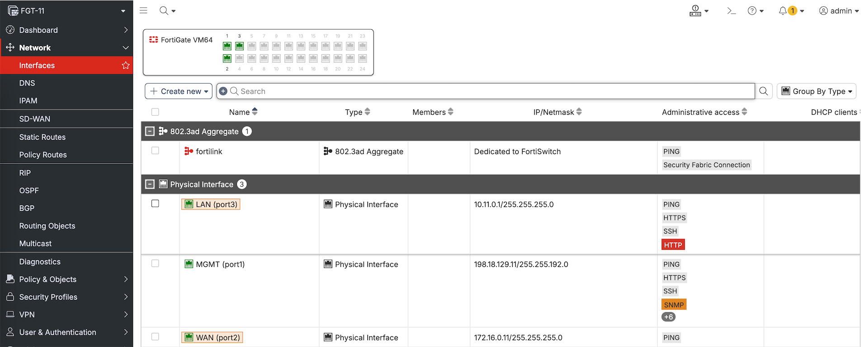This screenshot has height=347, width=868.
Task: Toggle the hamburger sidebar menu icon
Action: (143, 10)
